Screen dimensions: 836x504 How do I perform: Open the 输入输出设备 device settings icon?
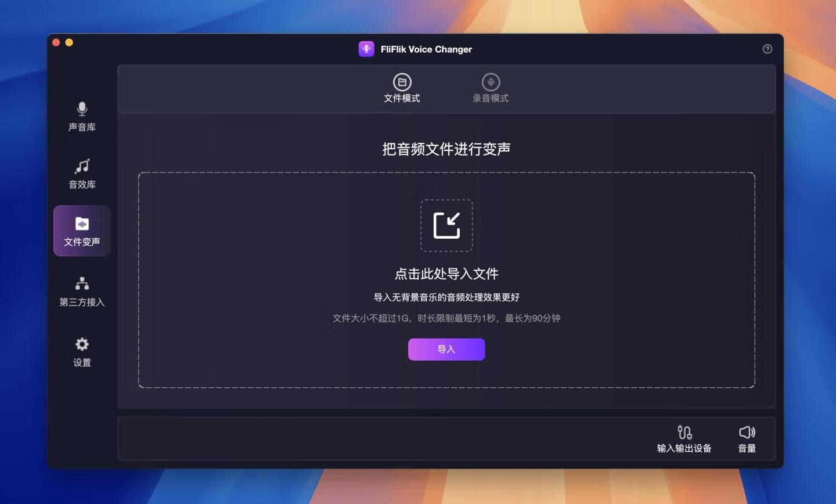click(x=684, y=433)
